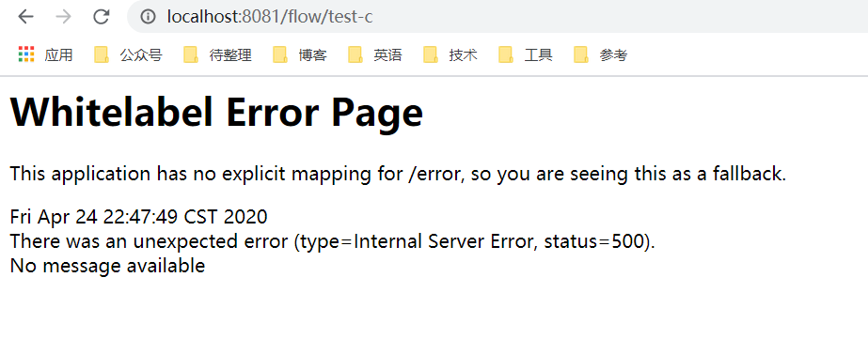Viewport: 868px width, 339px height.
Task: Open the 技术 bookmark folder
Action: tap(450, 54)
